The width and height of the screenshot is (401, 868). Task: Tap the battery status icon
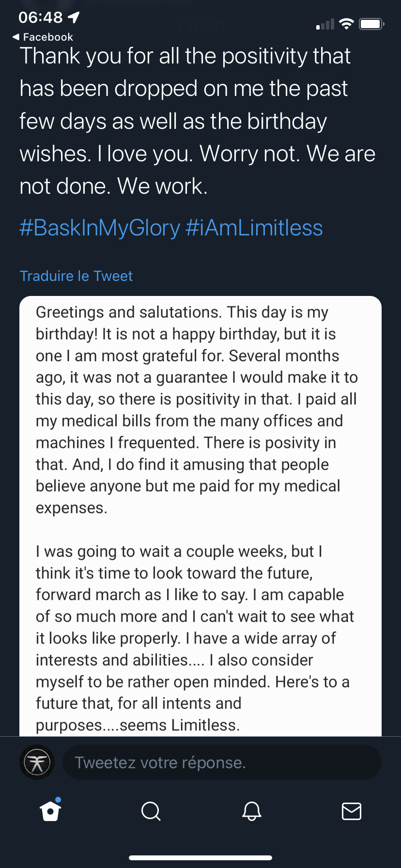(371, 24)
